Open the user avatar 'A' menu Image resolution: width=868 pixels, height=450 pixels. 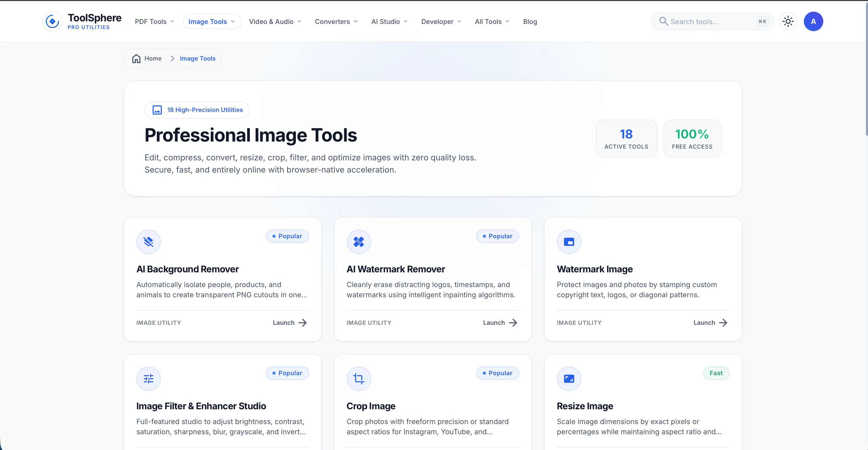(813, 22)
